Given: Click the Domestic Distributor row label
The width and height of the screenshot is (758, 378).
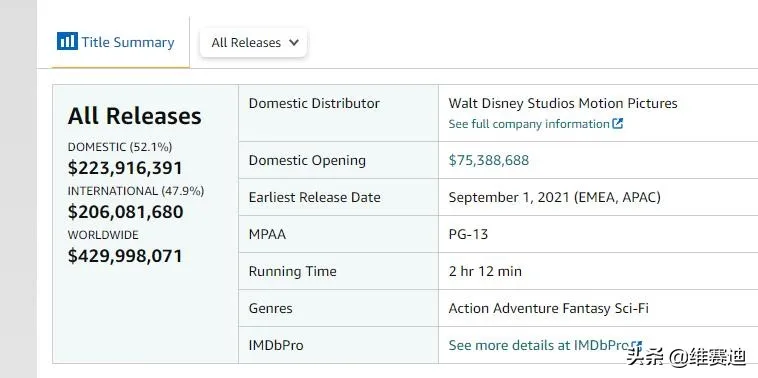Looking at the screenshot, I should pos(314,103).
